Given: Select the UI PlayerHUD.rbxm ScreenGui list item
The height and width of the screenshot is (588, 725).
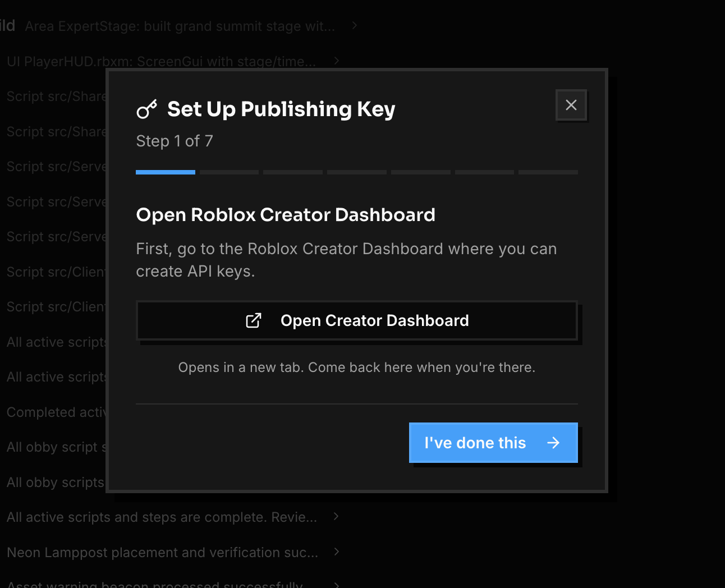Looking at the screenshot, I should (x=161, y=62).
